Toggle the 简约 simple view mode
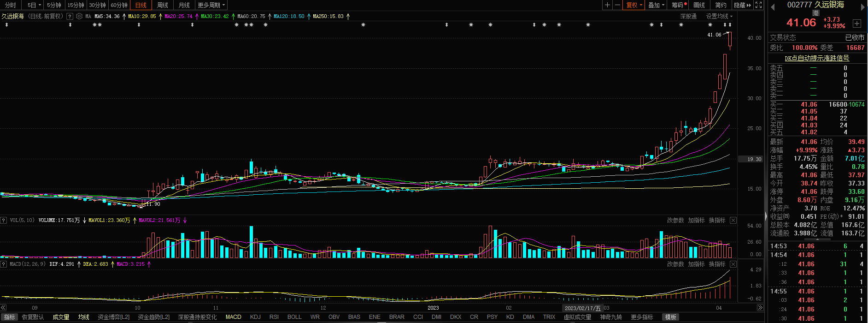Viewport: 868px width, 323px height. pyautogui.click(x=721, y=5)
